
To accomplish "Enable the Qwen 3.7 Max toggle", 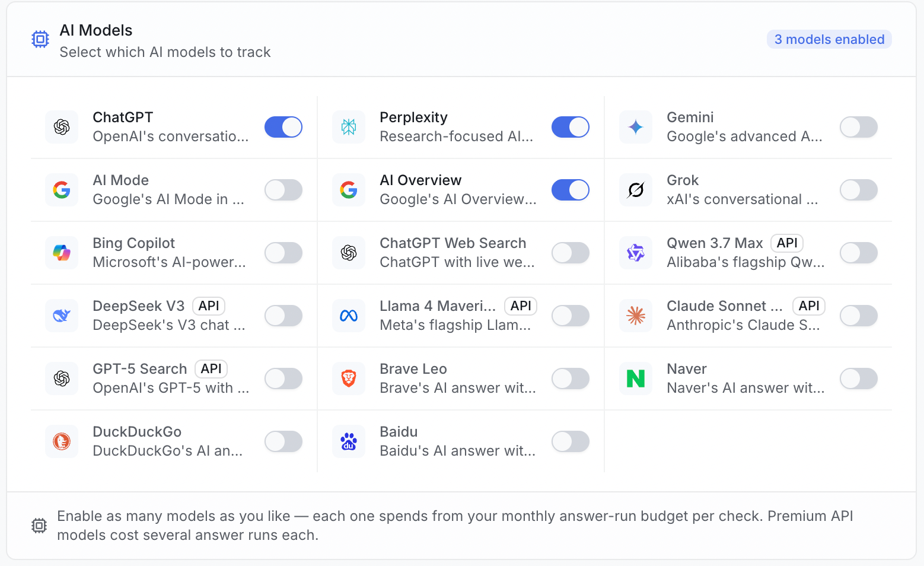I will (859, 253).
